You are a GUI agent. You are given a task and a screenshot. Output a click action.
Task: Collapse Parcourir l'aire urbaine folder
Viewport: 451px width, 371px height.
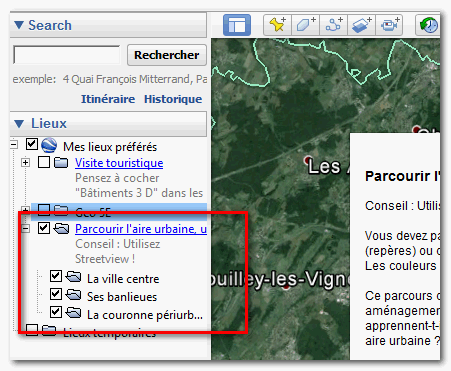(x=25, y=229)
